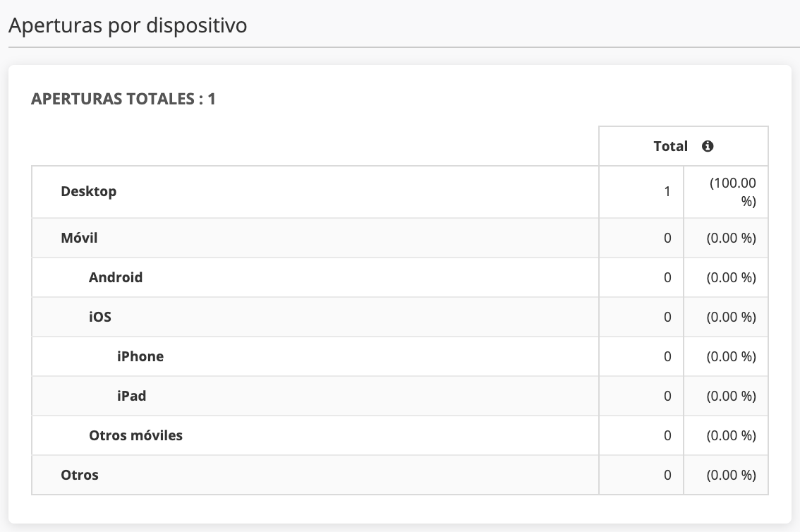
Task: Click the iPhone row percentage value
Action: 732,356
